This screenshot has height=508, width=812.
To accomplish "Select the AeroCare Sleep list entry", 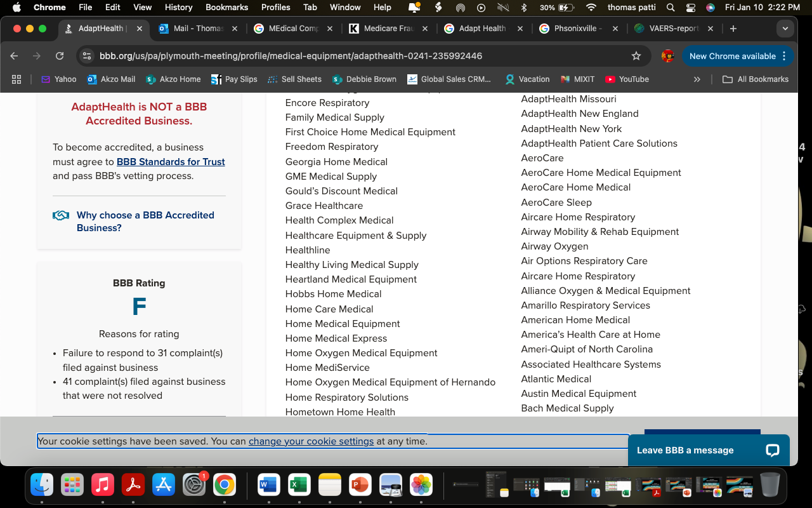I will tap(556, 203).
